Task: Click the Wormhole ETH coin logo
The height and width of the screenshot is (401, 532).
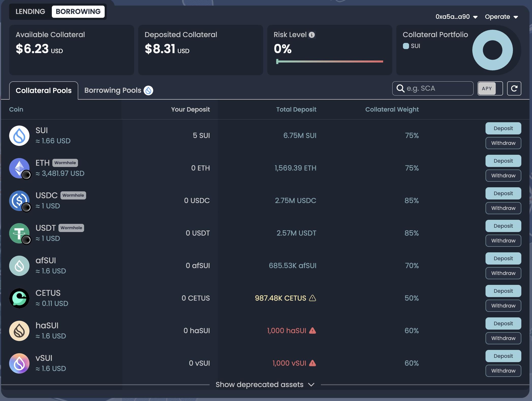Action: click(x=19, y=168)
